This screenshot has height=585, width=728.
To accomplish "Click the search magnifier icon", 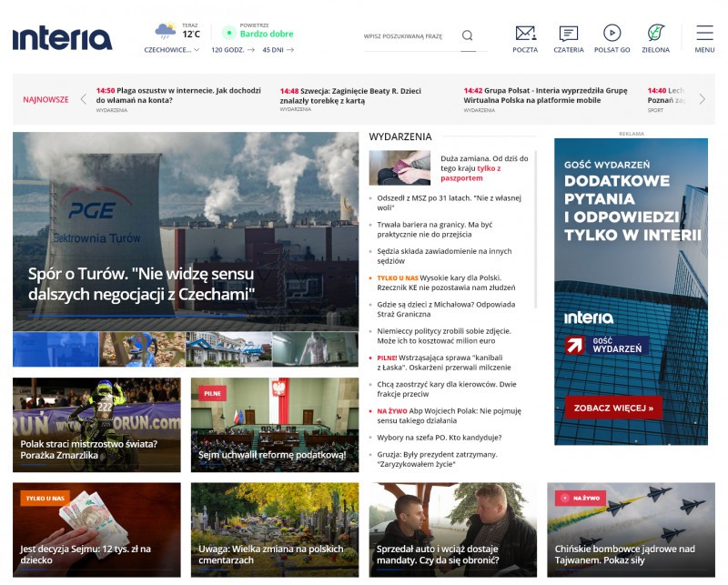I will [467, 35].
